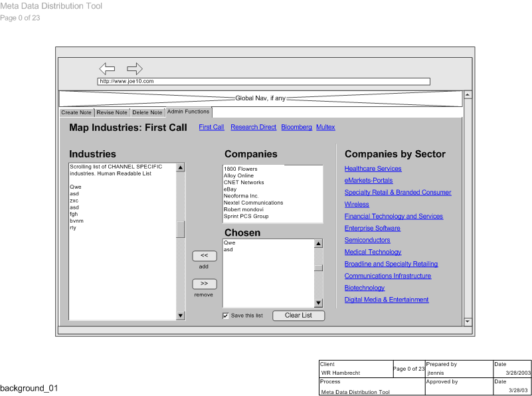Click the URL address field

coord(264,82)
